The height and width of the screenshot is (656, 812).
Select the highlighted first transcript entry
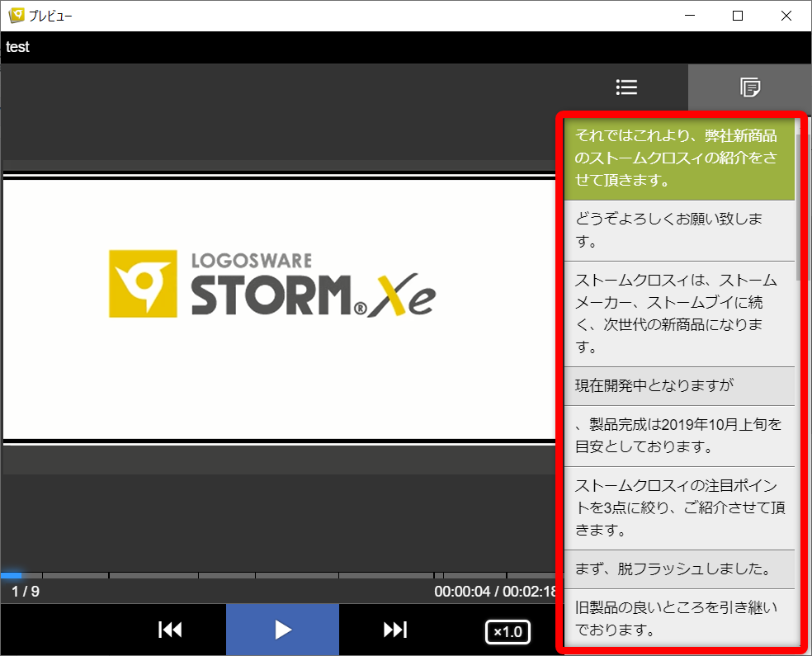coord(678,158)
